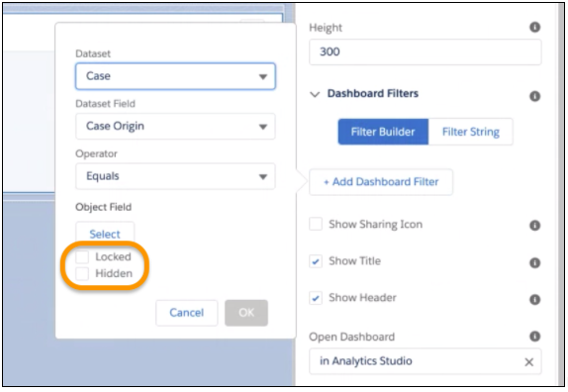The height and width of the screenshot is (392, 568).
Task: Click the 'Object Field' label text
Action: point(103,207)
